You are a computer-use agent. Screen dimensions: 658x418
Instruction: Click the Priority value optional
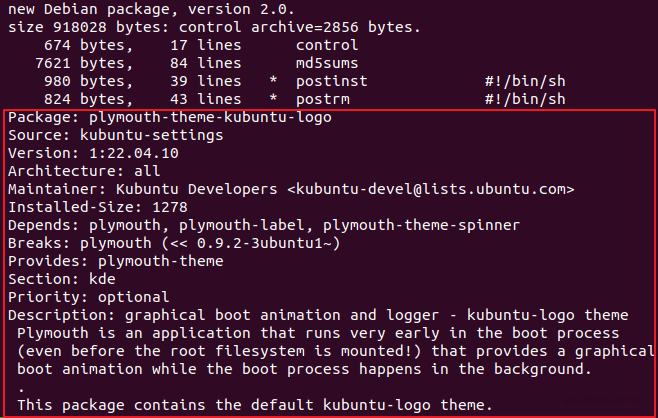pos(134,297)
